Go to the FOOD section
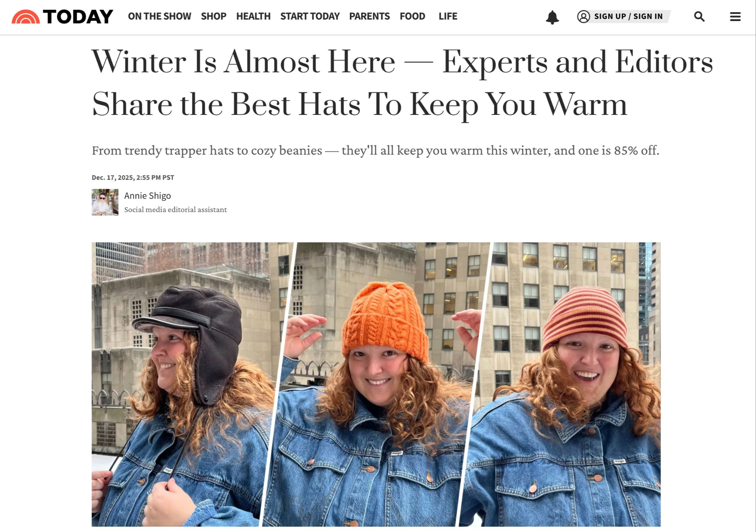The image size is (756, 532). tap(412, 16)
